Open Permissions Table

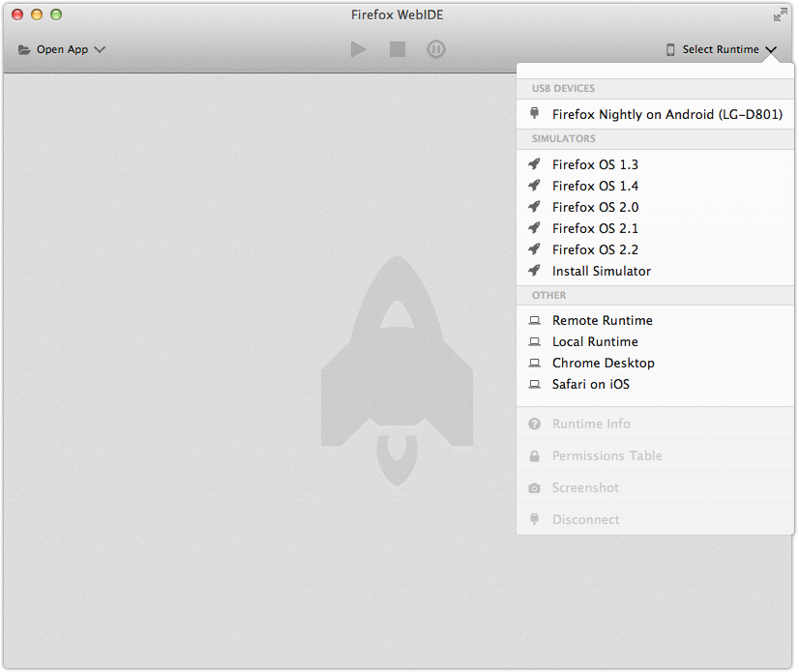tap(655, 456)
